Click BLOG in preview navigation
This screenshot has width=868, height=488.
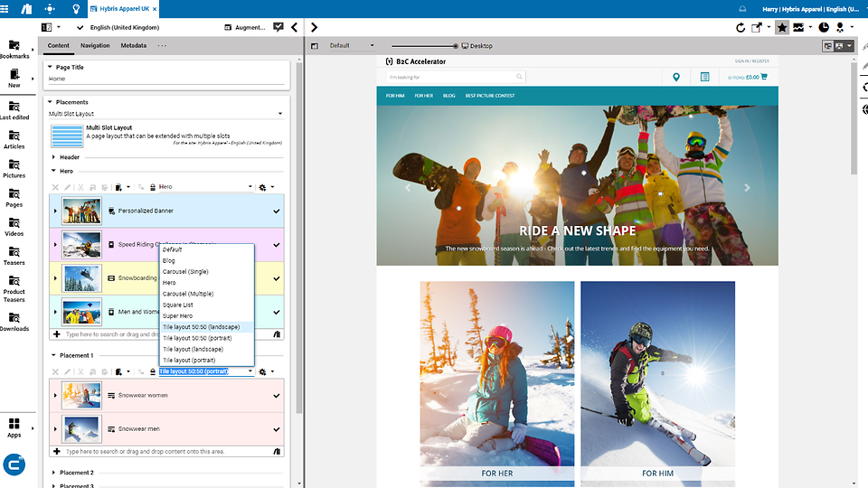pos(449,96)
